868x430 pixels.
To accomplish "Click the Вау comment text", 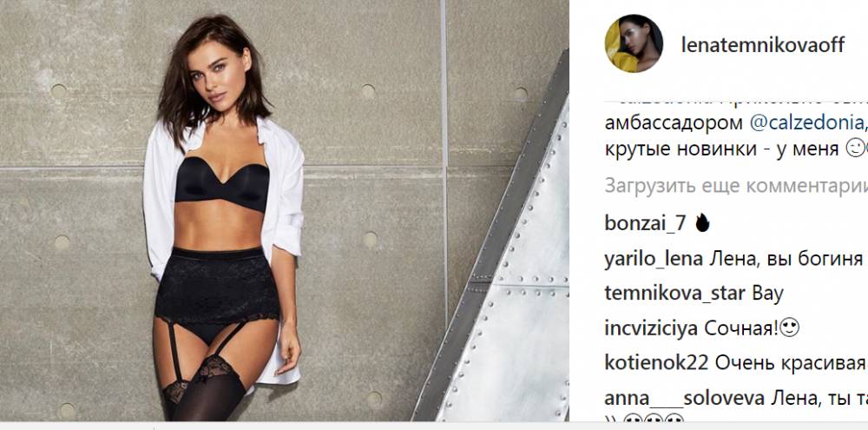I will pyautogui.click(x=768, y=294).
